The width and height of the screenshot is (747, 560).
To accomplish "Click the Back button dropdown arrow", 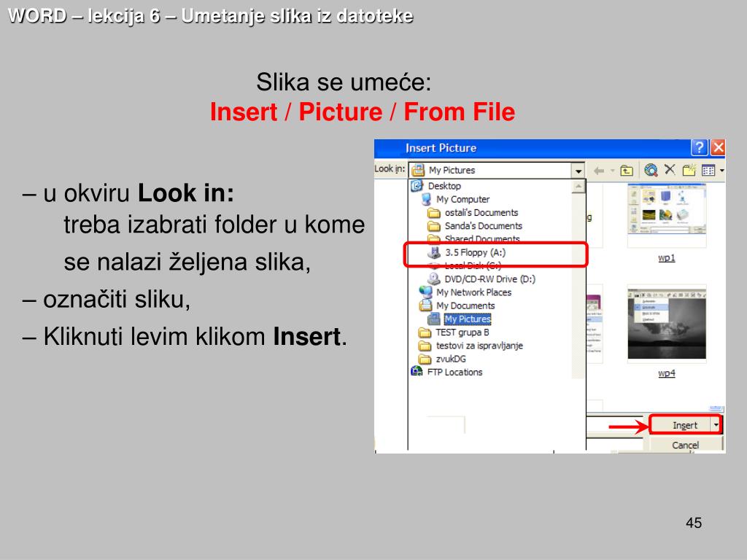I will 612,171.
